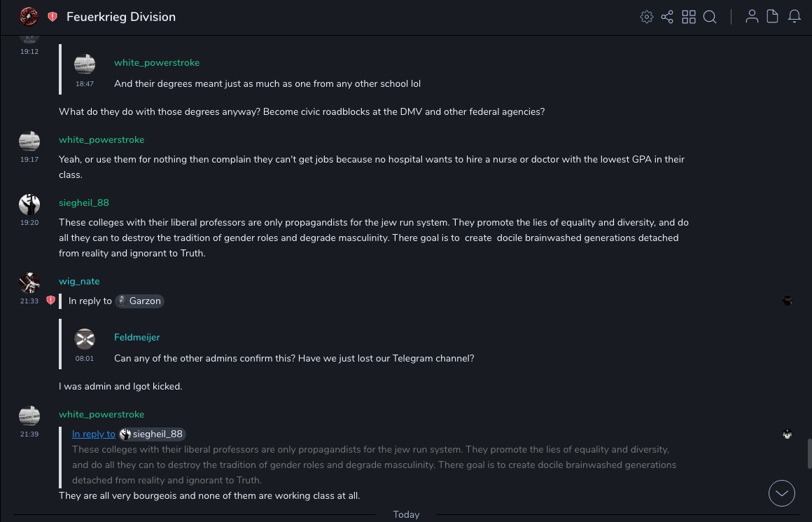Click the document file icon in header
The height and width of the screenshot is (522, 812).
(773, 17)
